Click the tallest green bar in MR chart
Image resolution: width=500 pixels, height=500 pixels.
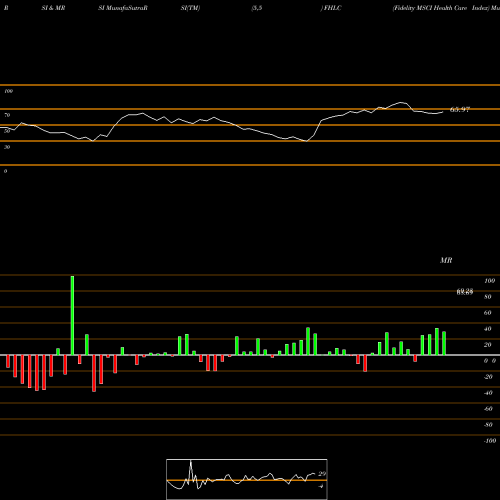point(72,315)
